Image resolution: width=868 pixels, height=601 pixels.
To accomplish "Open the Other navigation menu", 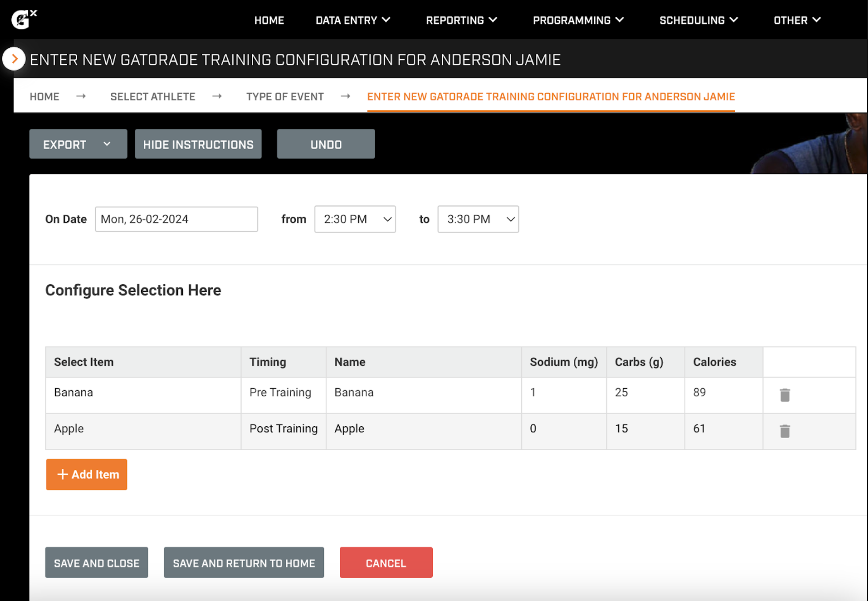I will [x=796, y=20].
